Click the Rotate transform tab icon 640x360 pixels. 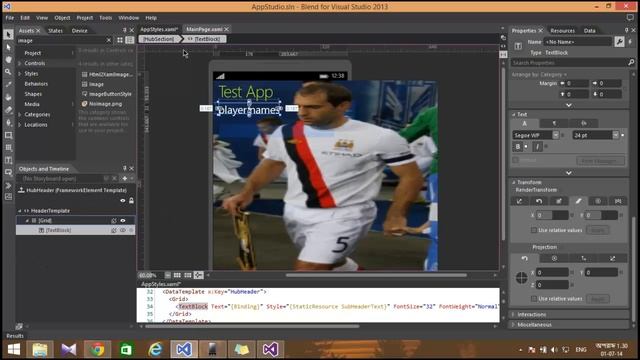pyautogui.click(x=539, y=201)
